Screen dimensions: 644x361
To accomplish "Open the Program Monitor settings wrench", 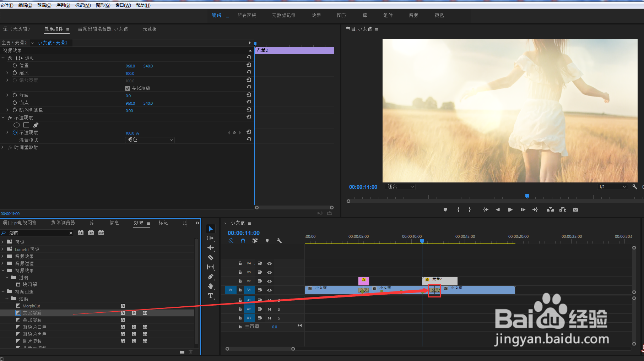I will [x=635, y=187].
